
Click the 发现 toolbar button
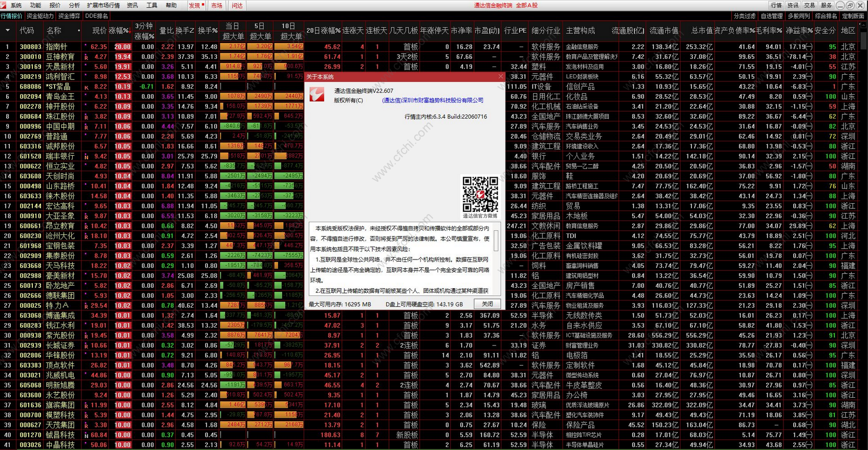pyautogui.click(x=196, y=5)
